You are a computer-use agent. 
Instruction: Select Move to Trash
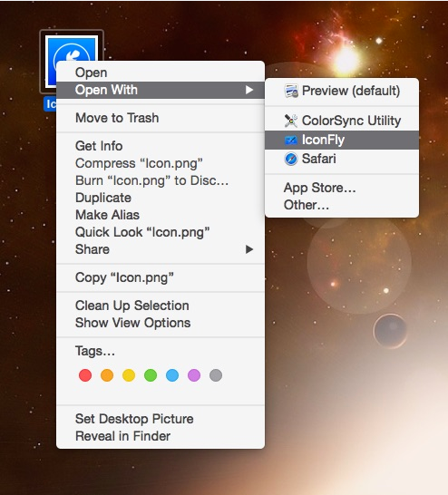(x=161, y=118)
